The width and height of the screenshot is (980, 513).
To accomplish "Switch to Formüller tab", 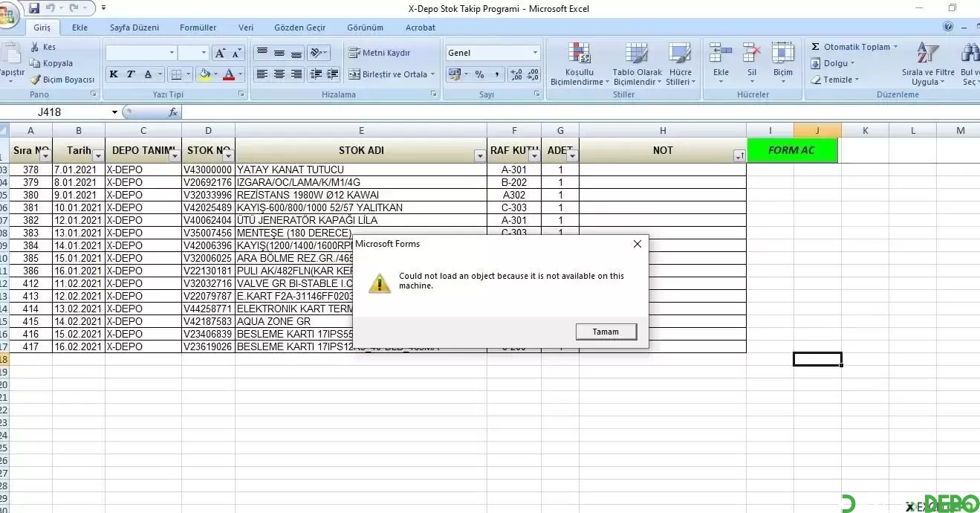I will tap(198, 28).
